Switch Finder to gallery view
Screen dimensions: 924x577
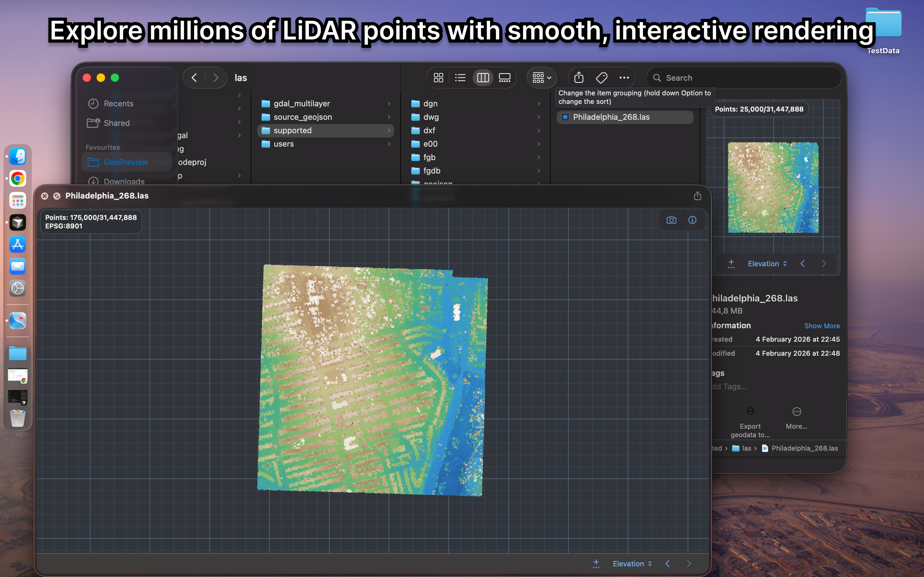(x=504, y=78)
